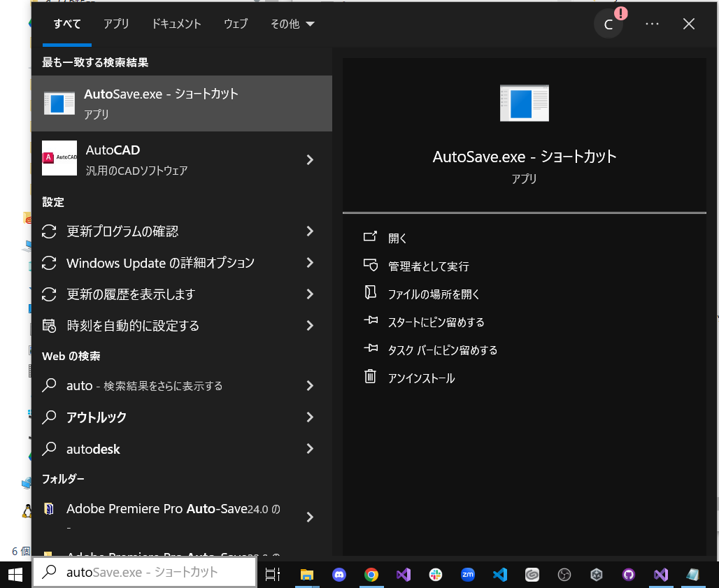The height and width of the screenshot is (588, 719).
Task: Expand arrow for auto web search
Action: pos(310,386)
